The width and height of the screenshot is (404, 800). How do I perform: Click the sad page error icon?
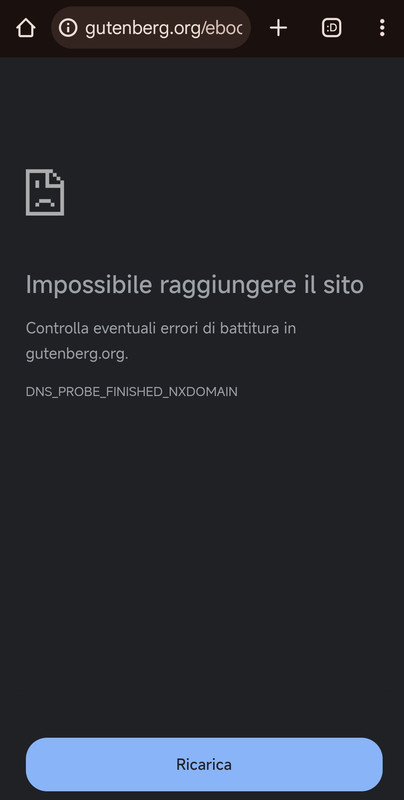(45, 192)
